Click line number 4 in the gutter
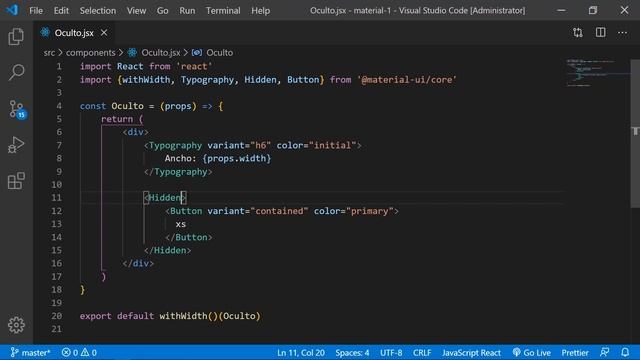Viewport: 640px width, 360px height. coord(59,106)
